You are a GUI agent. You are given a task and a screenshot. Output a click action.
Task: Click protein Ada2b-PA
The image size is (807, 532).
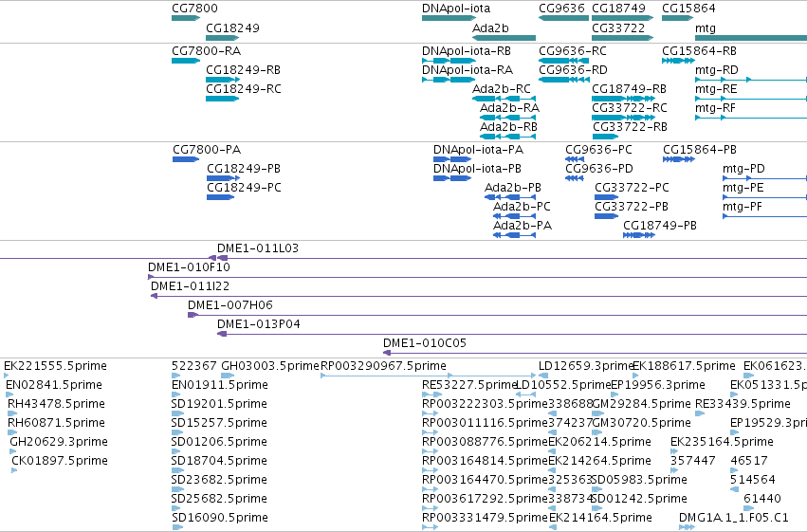point(514,235)
